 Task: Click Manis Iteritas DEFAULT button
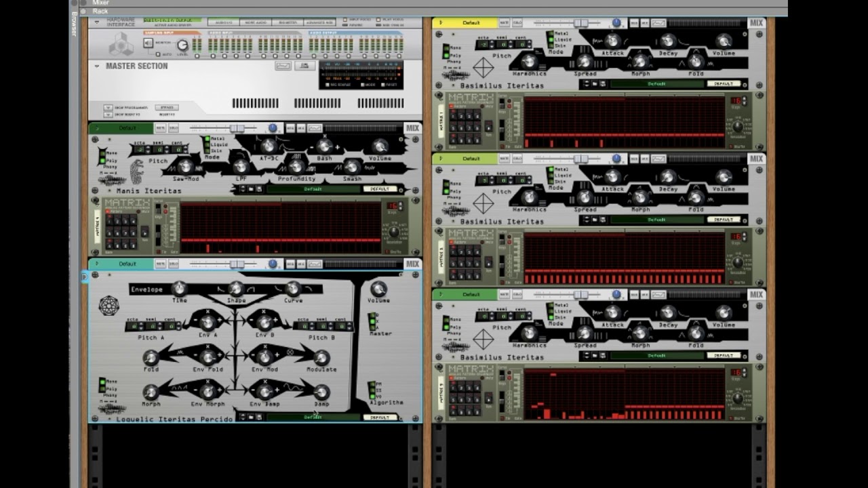(380, 189)
